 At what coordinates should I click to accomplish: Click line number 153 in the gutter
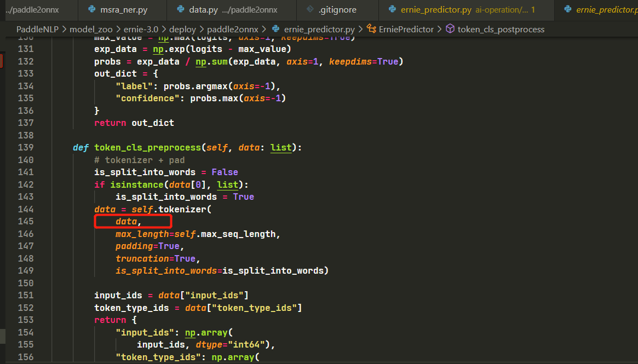pos(26,320)
